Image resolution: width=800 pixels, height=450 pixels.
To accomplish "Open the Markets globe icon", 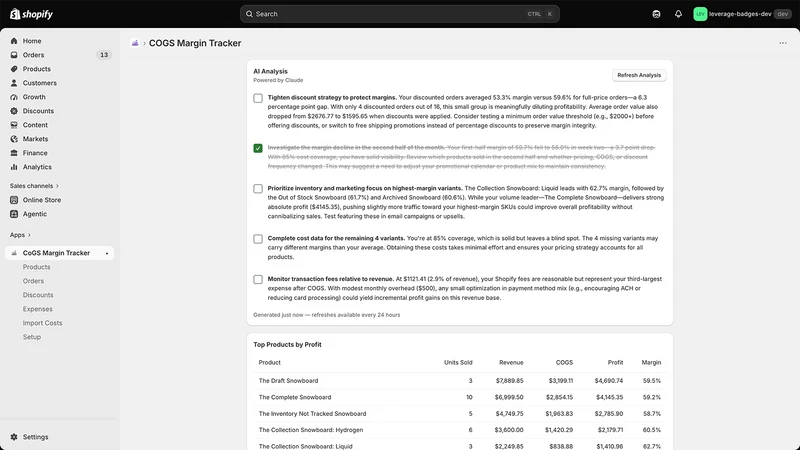I will [14, 139].
